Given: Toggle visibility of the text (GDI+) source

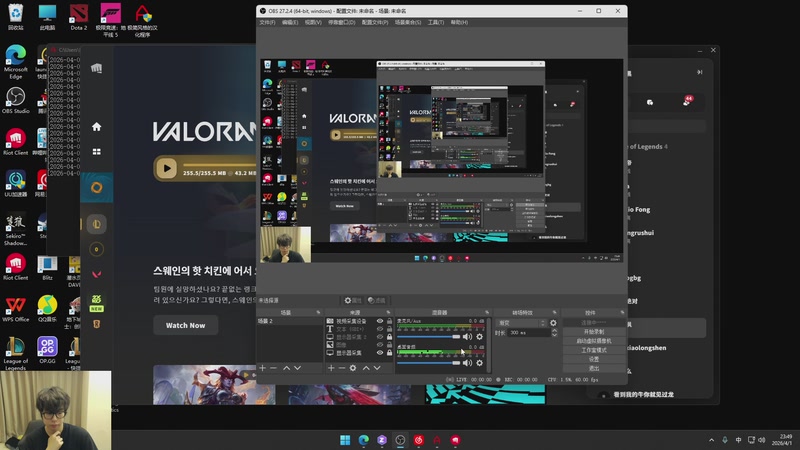Looking at the screenshot, I should click(x=380, y=329).
